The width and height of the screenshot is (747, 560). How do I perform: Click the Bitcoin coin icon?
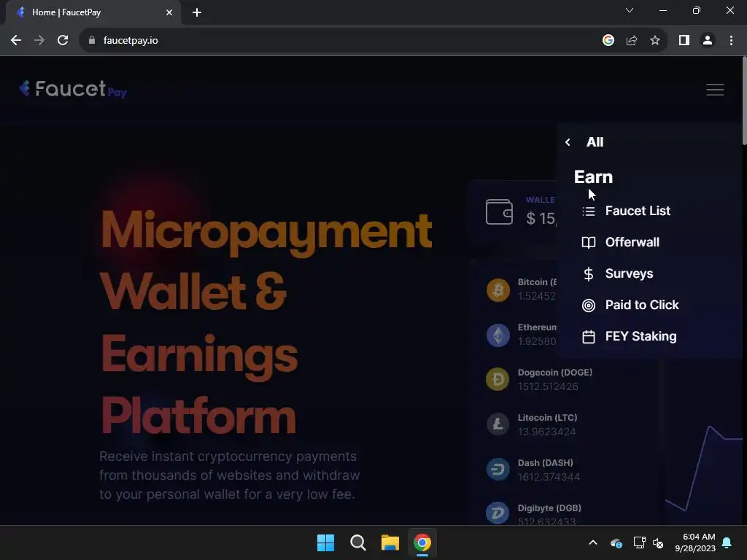[x=498, y=290]
